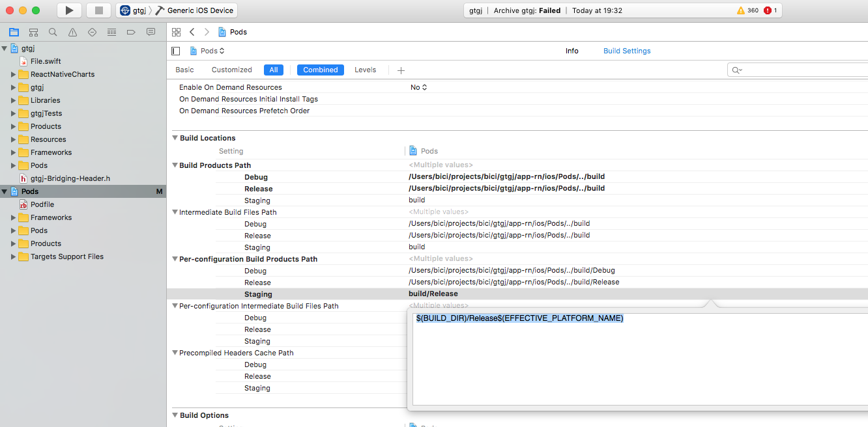Show the Symbol navigator
Image resolution: width=868 pixels, height=427 pixels.
[33, 32]
